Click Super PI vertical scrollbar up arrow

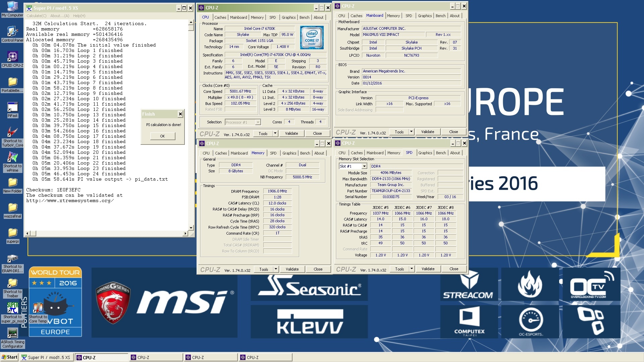pos(191,22)
